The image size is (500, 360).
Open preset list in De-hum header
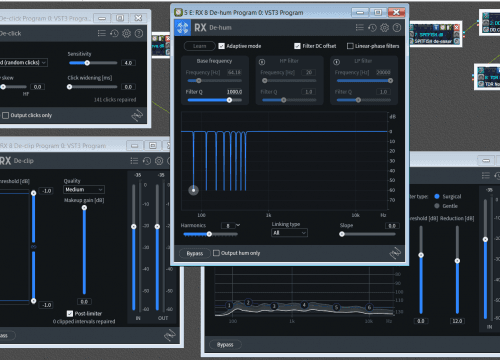coord(359,28)
